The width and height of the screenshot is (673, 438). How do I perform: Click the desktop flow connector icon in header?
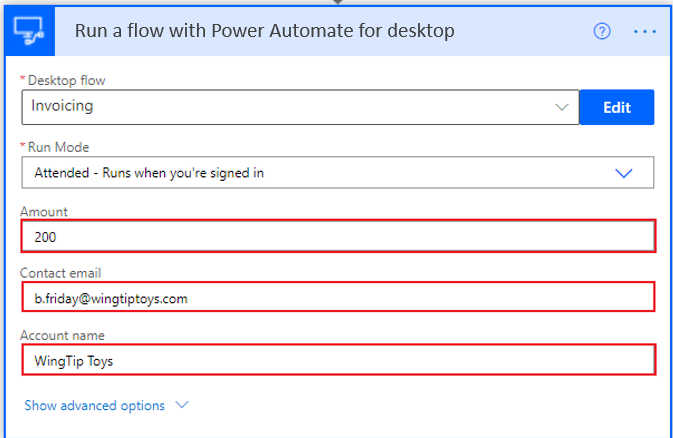tap(29, 31)
